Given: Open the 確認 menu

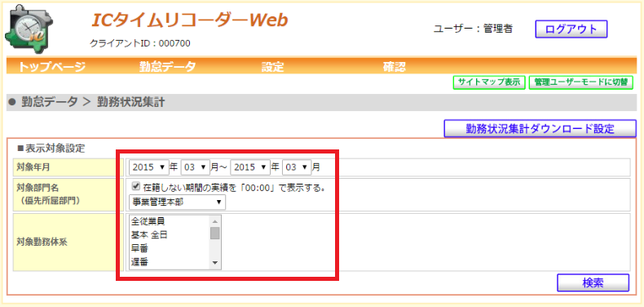Looking at the screenshot, I should click(395, 67).
